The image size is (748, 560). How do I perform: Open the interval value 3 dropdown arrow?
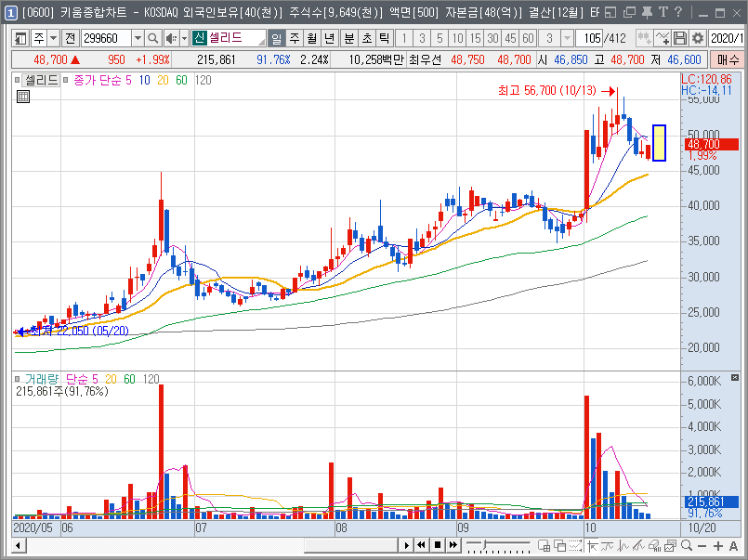pos(567,38)
